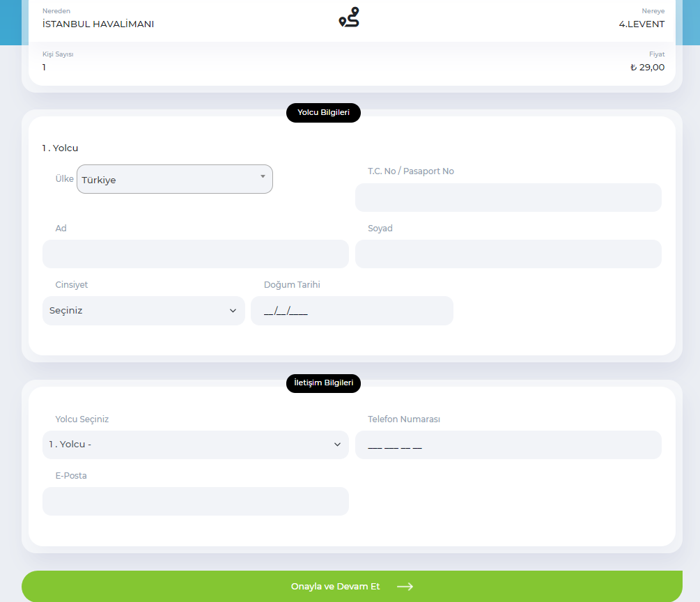Click the Yolcu Bilgileri section badge
Viewport: 700px width, 602px height.
pyautogui.click(x=323, y=113)
